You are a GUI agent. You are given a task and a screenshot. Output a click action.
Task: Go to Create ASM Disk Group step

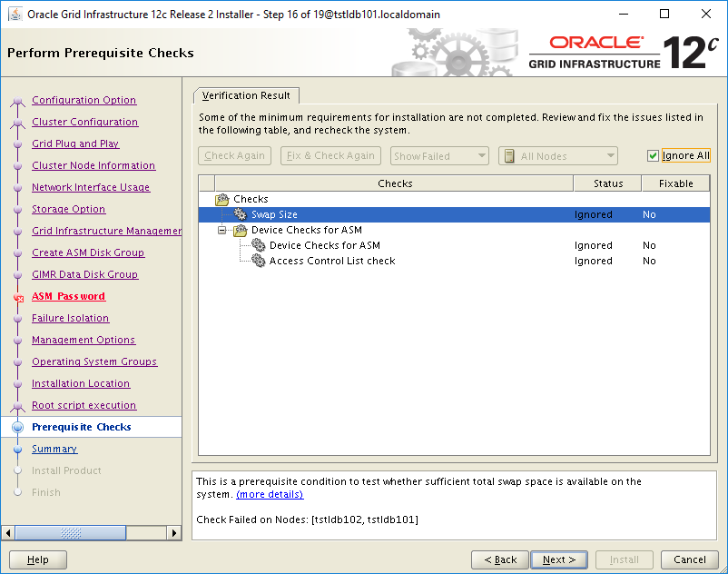[x=88, y=252]
